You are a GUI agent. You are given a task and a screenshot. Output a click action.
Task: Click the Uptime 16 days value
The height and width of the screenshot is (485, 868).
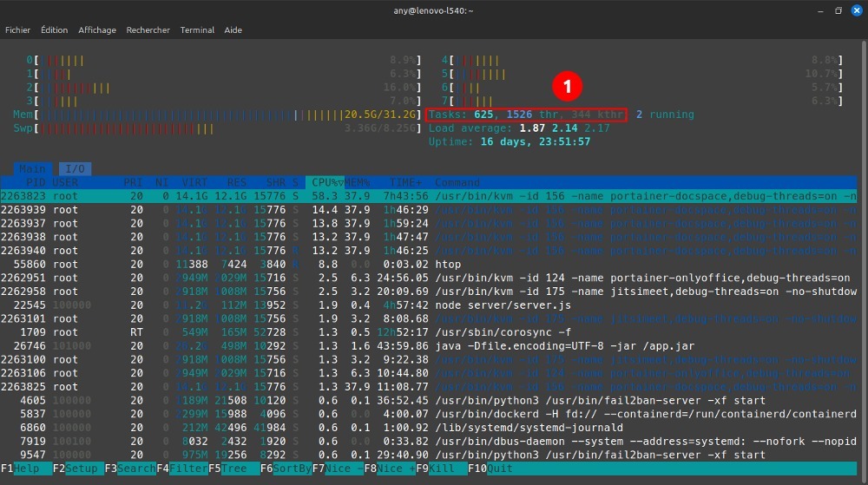tap(536, 141)
